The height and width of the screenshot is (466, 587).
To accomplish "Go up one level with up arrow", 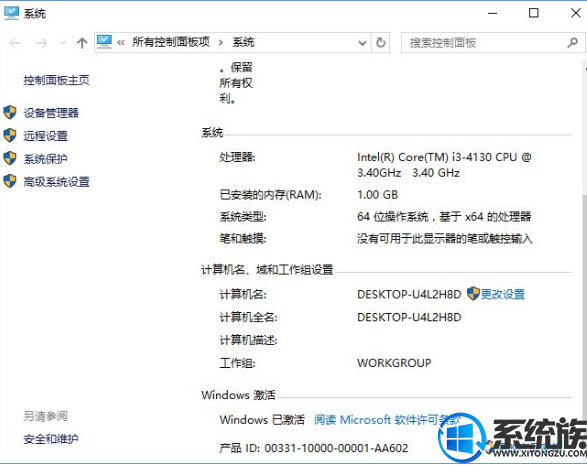I will click(x=82, y=43).
